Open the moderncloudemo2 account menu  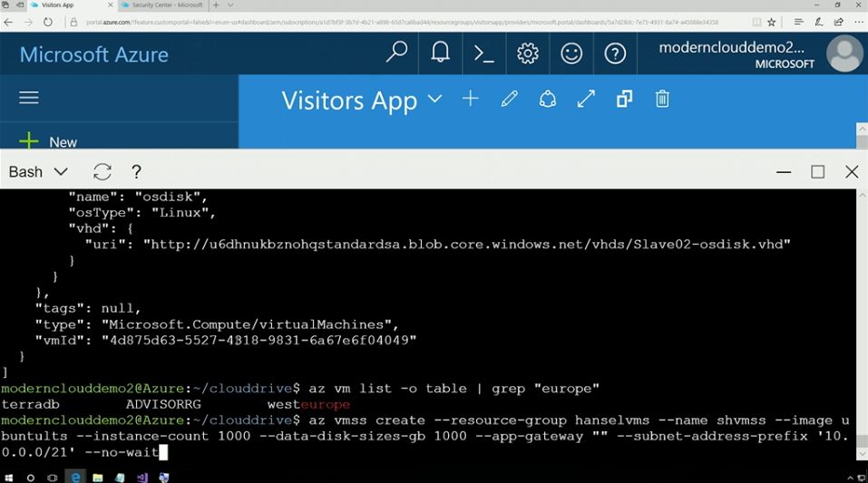pos(736,54)
